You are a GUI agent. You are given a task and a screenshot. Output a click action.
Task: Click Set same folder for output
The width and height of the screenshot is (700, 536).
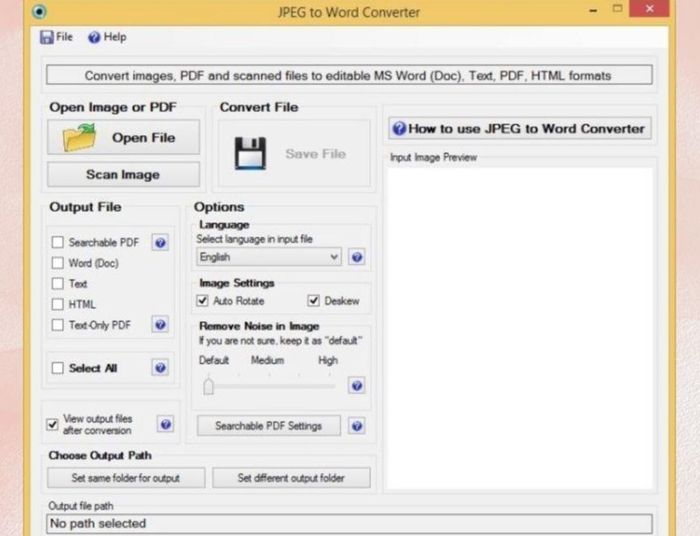(x=126, y=478)
